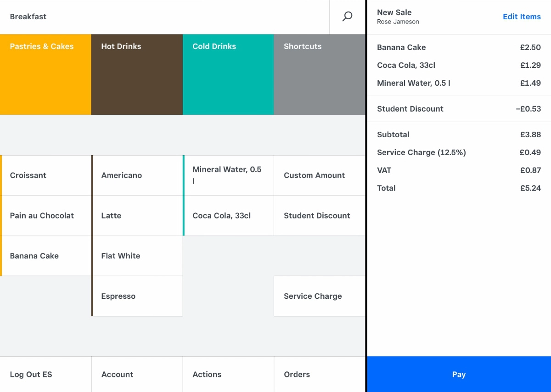Choose the Flat White product button
The height and width of the screenshot is (392, 551).
click(137, 256)
